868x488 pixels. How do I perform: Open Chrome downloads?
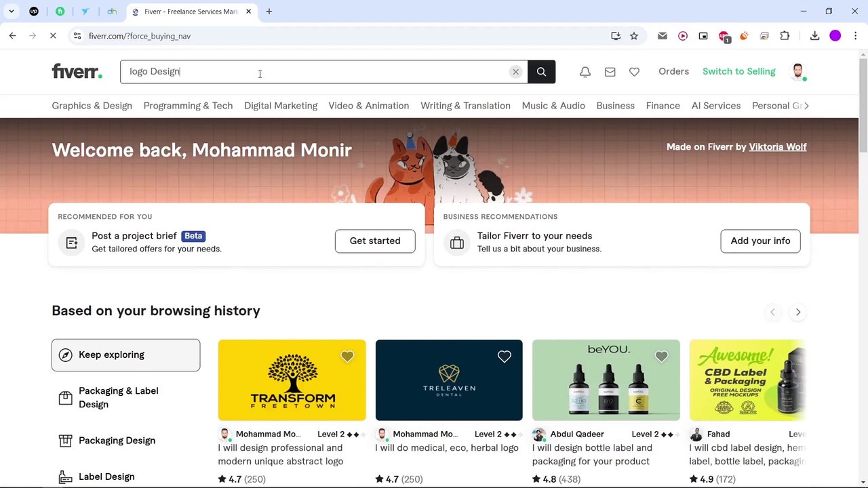(x=815, y=36)
